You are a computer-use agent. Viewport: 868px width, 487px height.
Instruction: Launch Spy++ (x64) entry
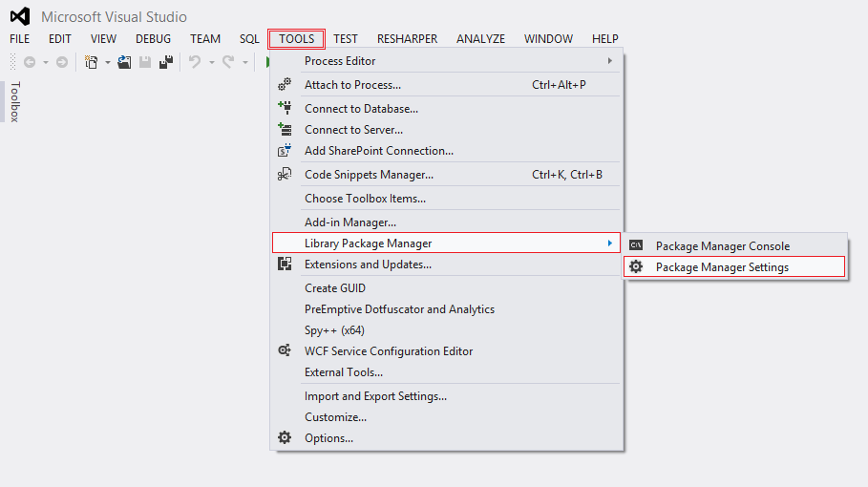[x=446, y=330]
